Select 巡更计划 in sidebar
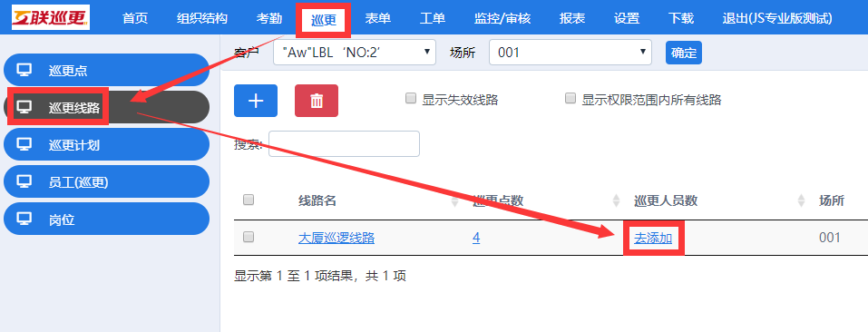Image resolution: width=868 pixels, height=332 pixels. pyautogui.click(x=106, y=144)
